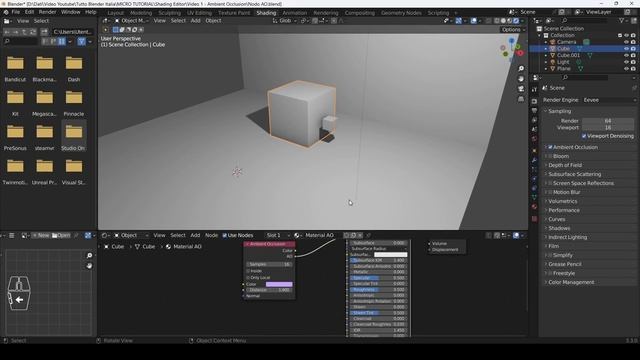Toggle Only Local checkbox in AO node

click(x=248, y=278)
